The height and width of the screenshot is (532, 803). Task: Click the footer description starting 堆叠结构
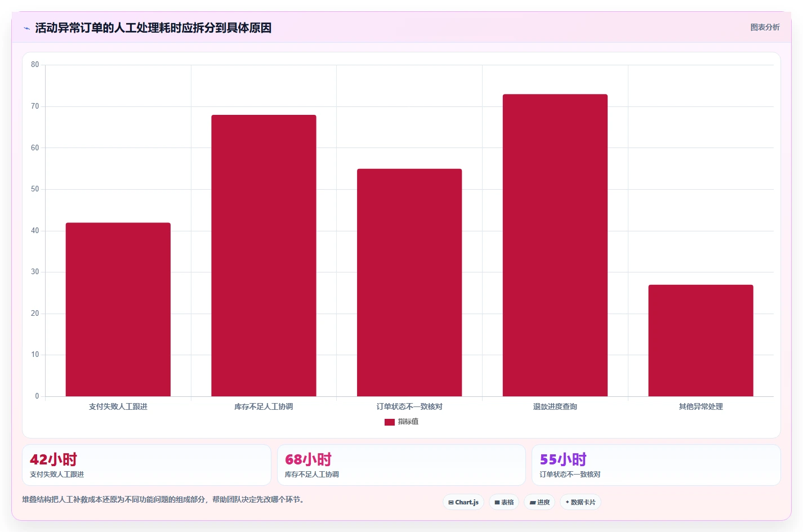(164, 499)
